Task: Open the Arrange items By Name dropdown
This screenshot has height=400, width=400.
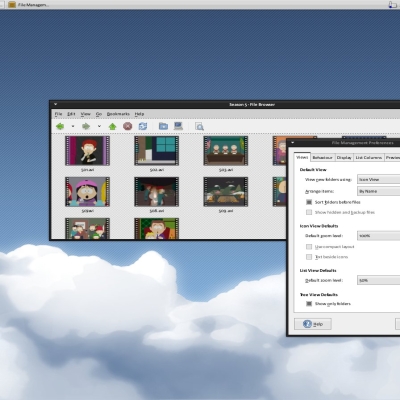Action: click(x=378, y=191)
